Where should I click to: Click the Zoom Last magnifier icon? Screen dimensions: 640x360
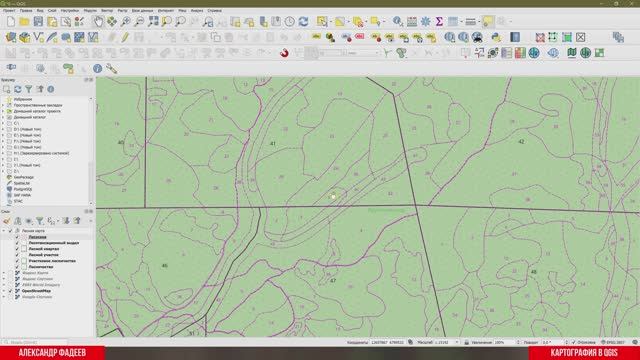[x=208, y=22]
